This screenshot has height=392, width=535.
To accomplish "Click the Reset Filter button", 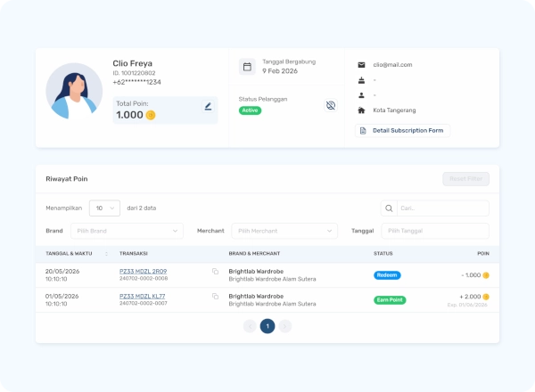I will [x=465, y=179].
